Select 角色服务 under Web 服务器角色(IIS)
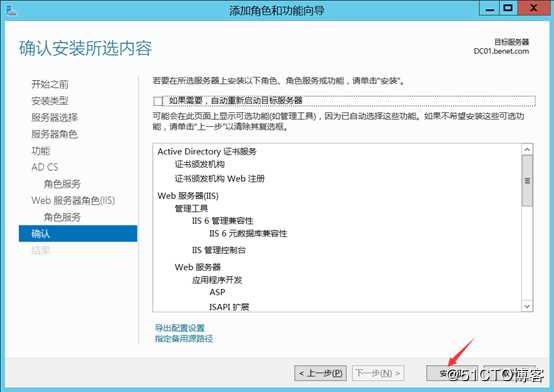 [62, 217]
